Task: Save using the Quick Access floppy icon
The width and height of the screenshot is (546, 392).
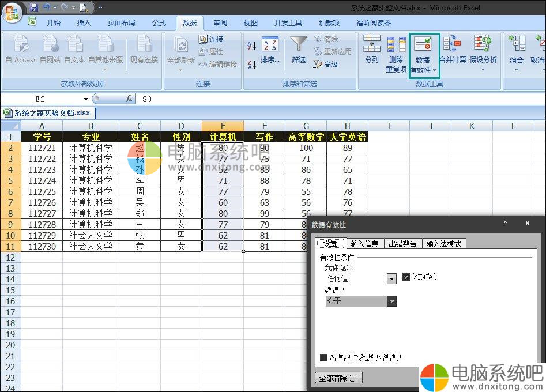Action: (x=34, y=7)
